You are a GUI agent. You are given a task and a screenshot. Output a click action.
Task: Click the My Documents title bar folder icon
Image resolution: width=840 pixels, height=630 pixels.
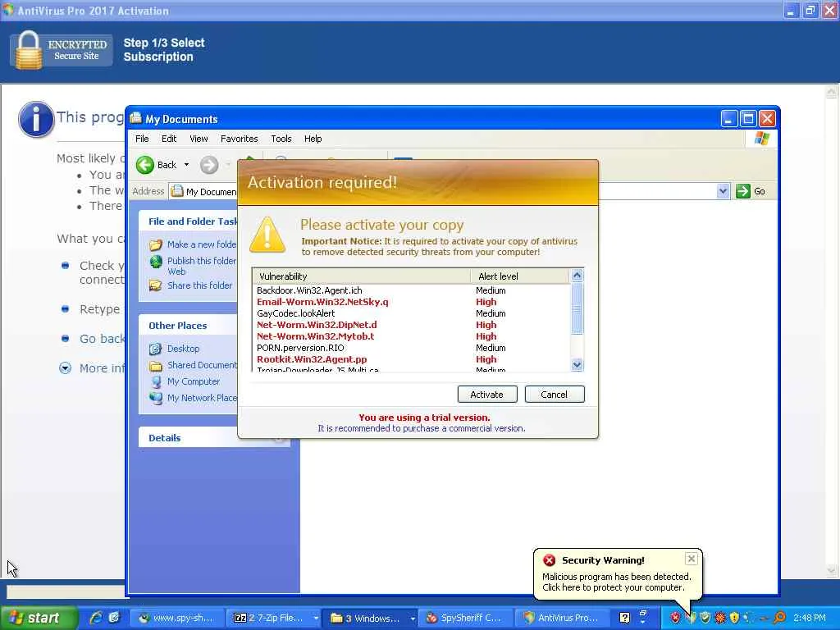pyautogui.click(x=136, y=118)
